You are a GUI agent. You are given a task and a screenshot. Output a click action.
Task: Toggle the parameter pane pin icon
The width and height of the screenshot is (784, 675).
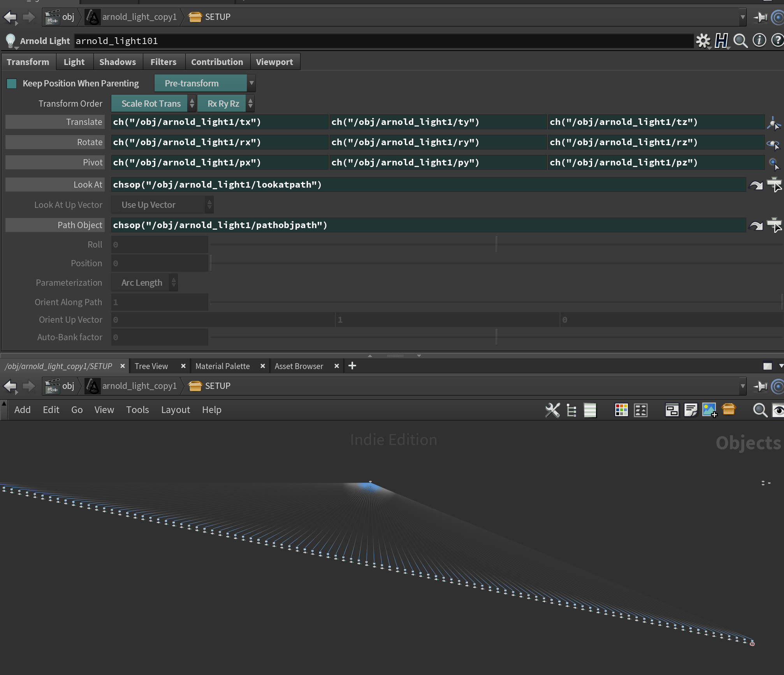click(x=760, y=17)
